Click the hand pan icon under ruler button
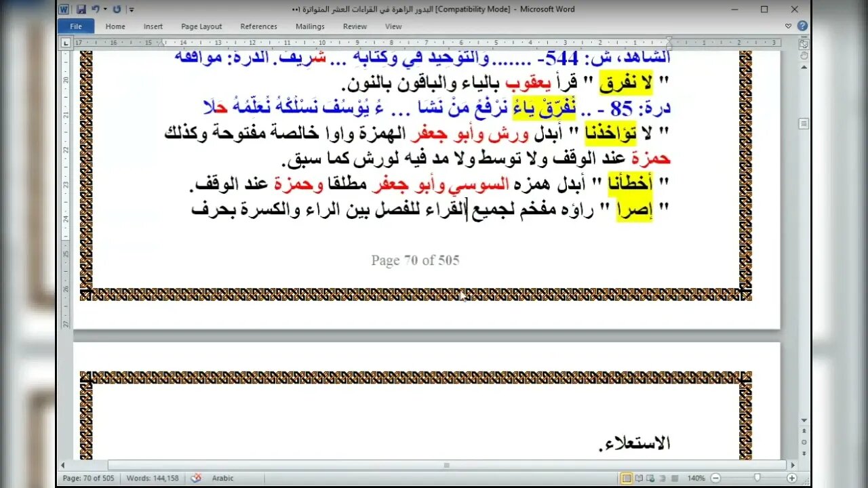Image resolution: width=868 pixels, height=488 pixels. coord(804,55)
